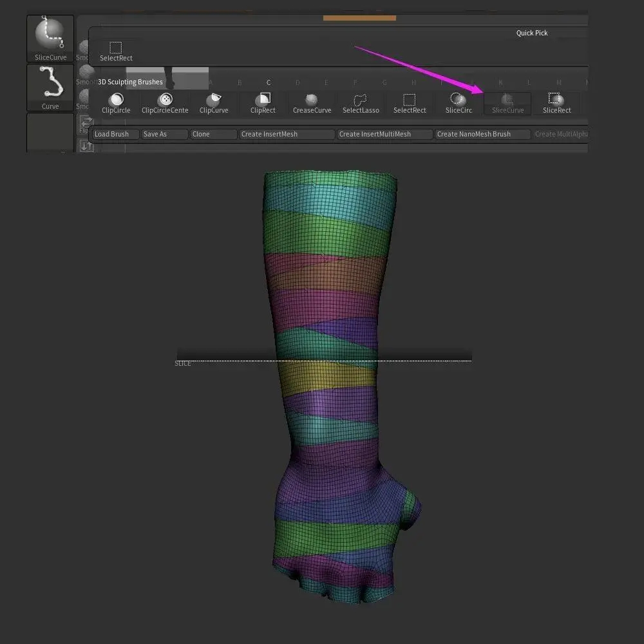Open the SliceCurve current brush thumbnail
Image resolution: width=644 pixels, height=644 pixels.
point(50,39)
